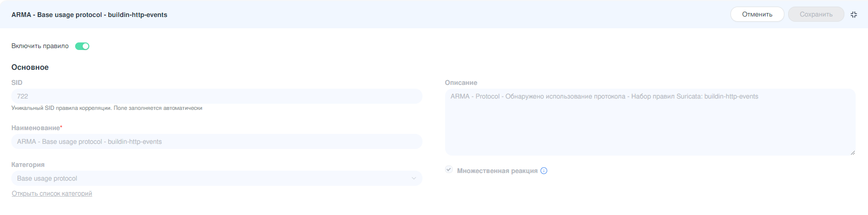Image resolution: width=868 pixels, height=215 pixels.
Task: Click the Множественная реакция label text
Action: [x=497, y=171]
